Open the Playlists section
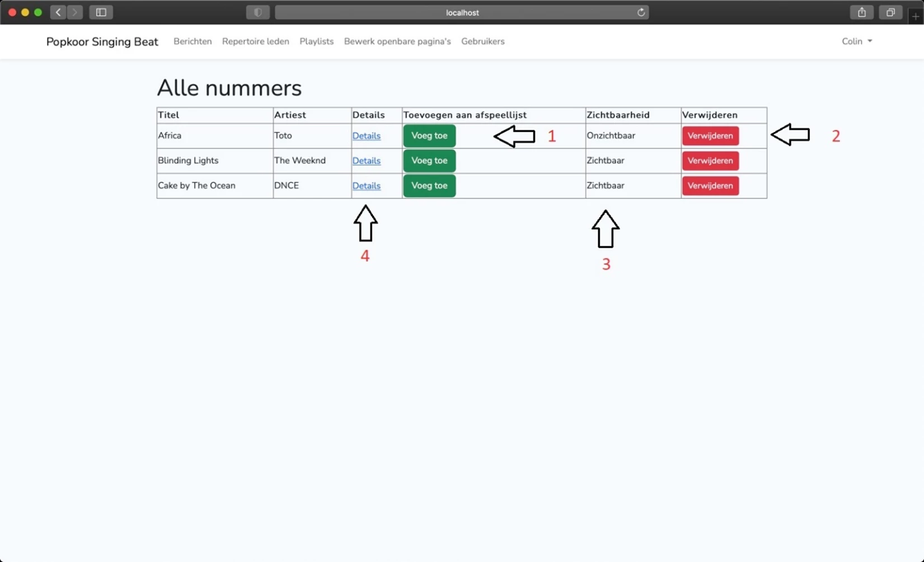 click(x=316, y=41)
